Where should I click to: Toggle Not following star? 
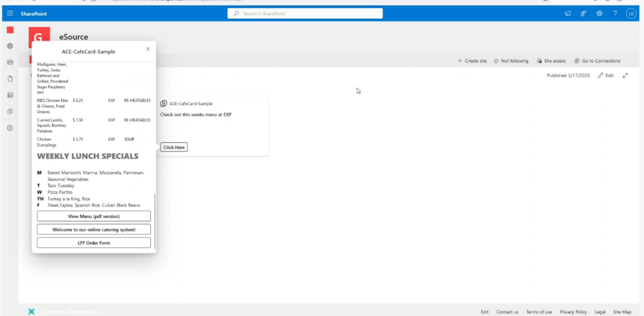(511, 61)
